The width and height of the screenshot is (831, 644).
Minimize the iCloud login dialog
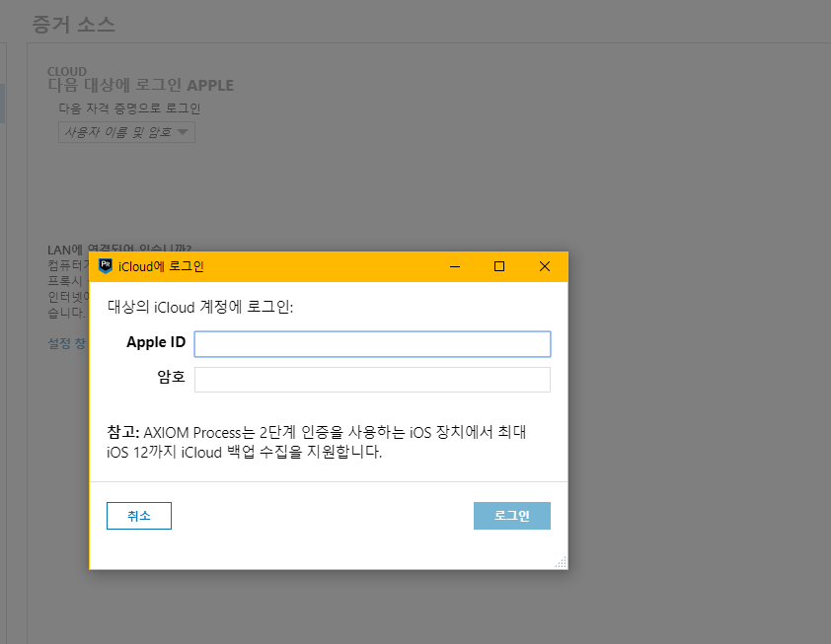coord(455,266)
